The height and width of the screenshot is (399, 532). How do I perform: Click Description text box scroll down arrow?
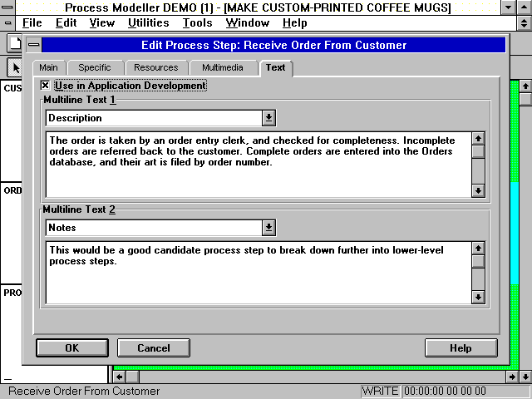(478, 190)
